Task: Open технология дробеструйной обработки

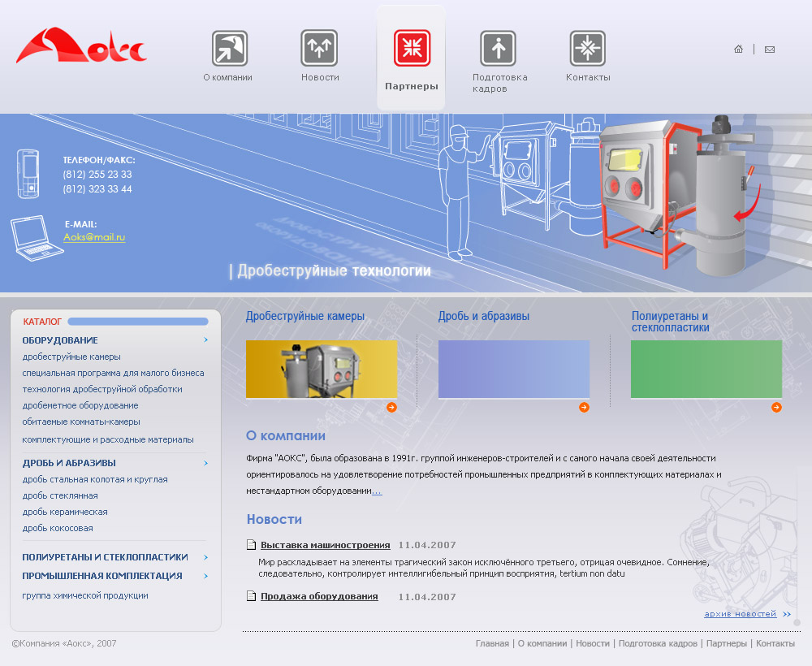Action: tap(102, 389)
